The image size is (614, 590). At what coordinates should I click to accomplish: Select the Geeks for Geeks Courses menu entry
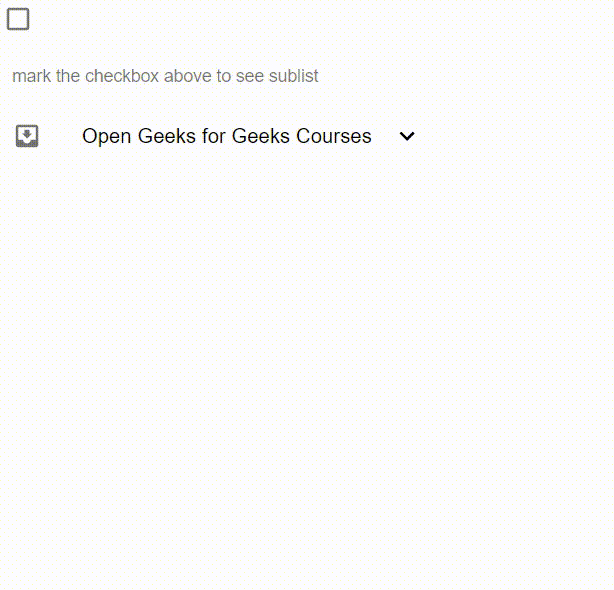(226, 136)
